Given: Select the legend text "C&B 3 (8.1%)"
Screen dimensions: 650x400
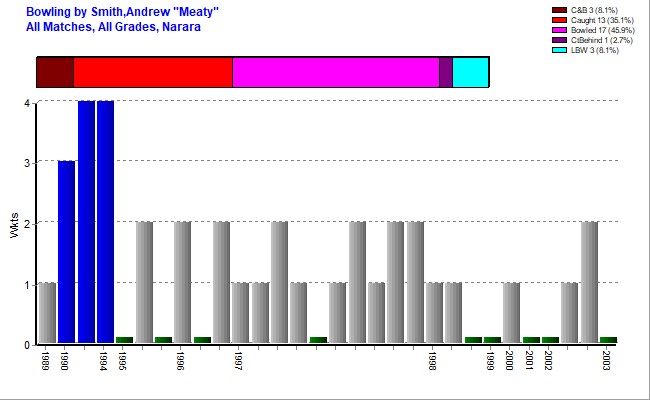Looking at the screenshot, I should (594, 10).
